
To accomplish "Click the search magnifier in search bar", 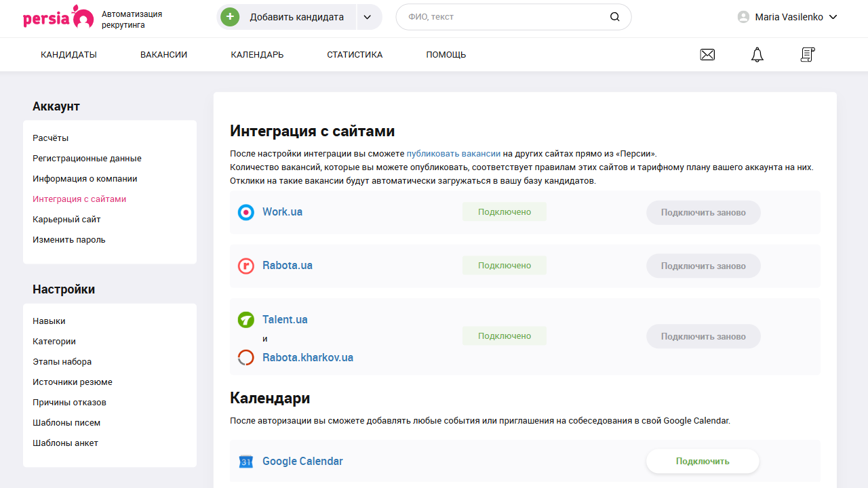I will tap(614, 16).
